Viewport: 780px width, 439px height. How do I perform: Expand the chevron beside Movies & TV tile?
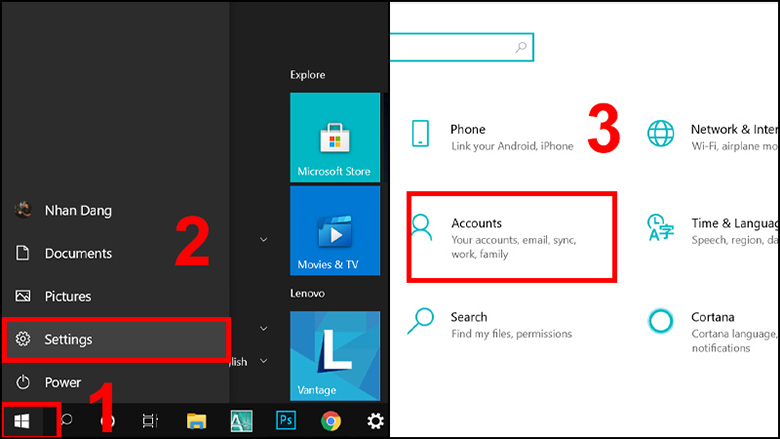coord(264,240)
